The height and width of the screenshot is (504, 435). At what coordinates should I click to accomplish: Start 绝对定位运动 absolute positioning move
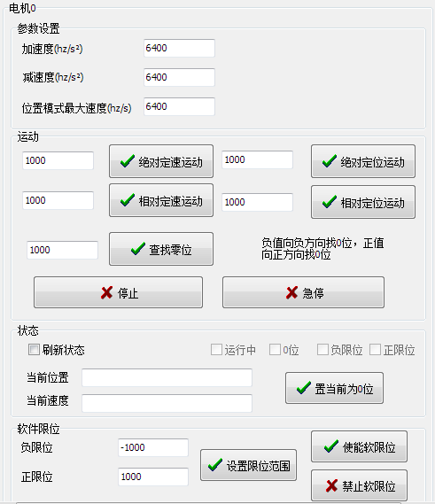click(x=363, y=161)
